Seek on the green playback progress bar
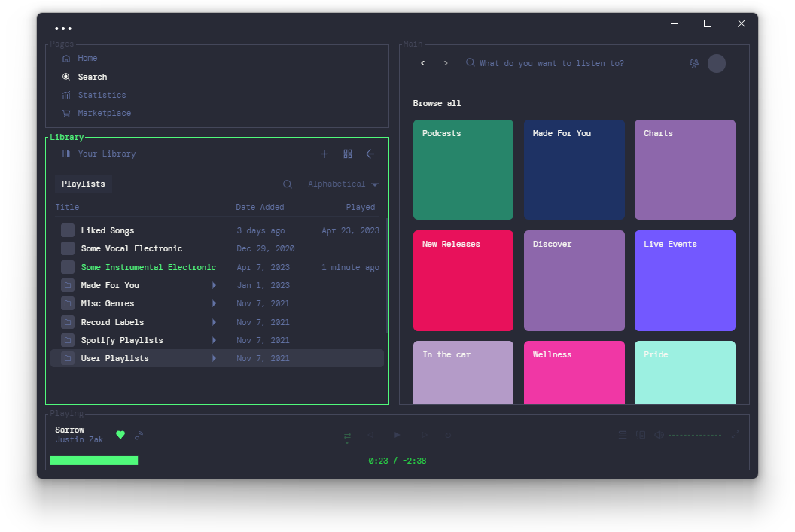The width and height of the screenshot is (795, 532). point(94,461)
